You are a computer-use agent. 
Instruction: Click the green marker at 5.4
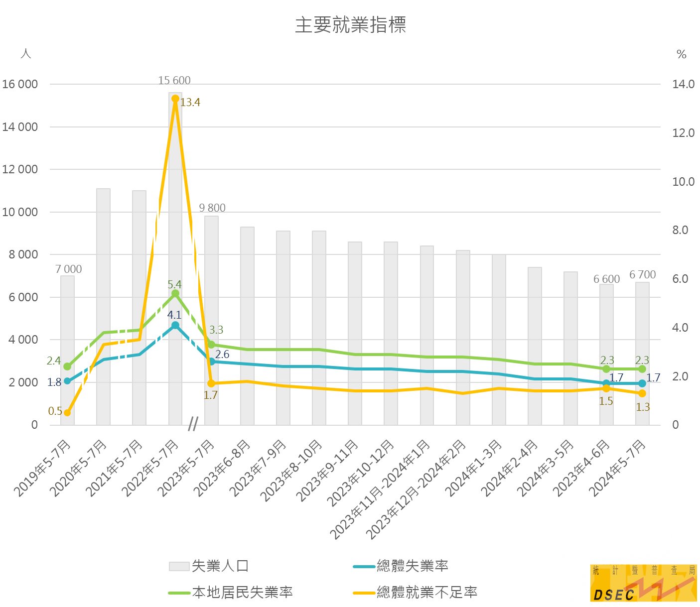click(x=175, y=293)
